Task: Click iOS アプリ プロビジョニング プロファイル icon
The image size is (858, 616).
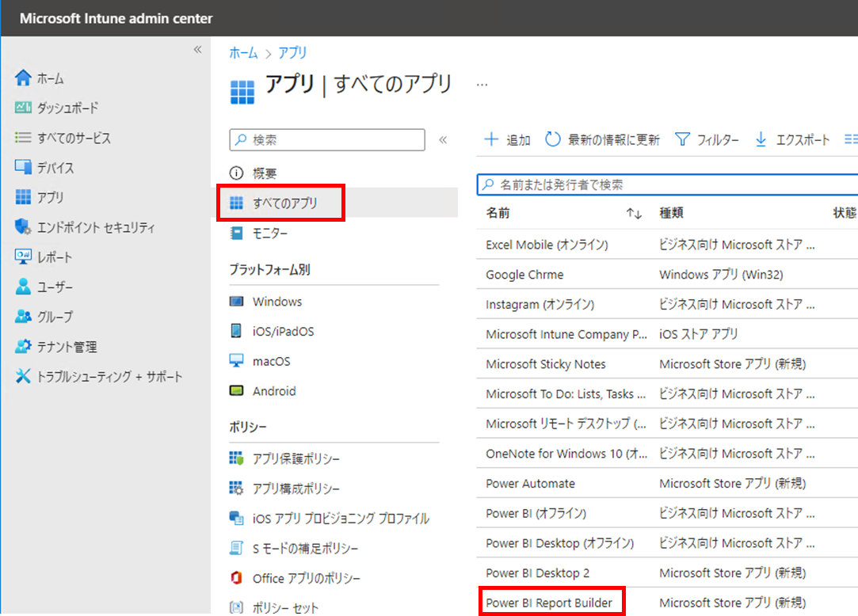Action: point(236,518)
